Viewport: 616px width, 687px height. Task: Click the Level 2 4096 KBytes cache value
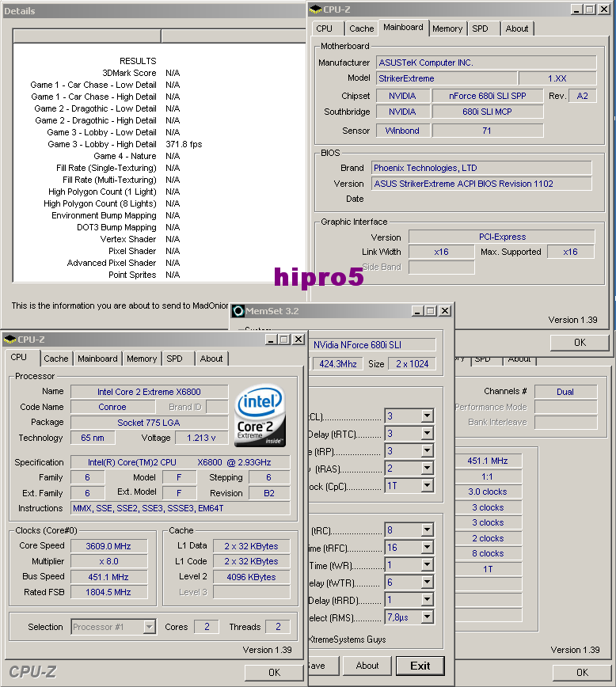coord(251,577)
